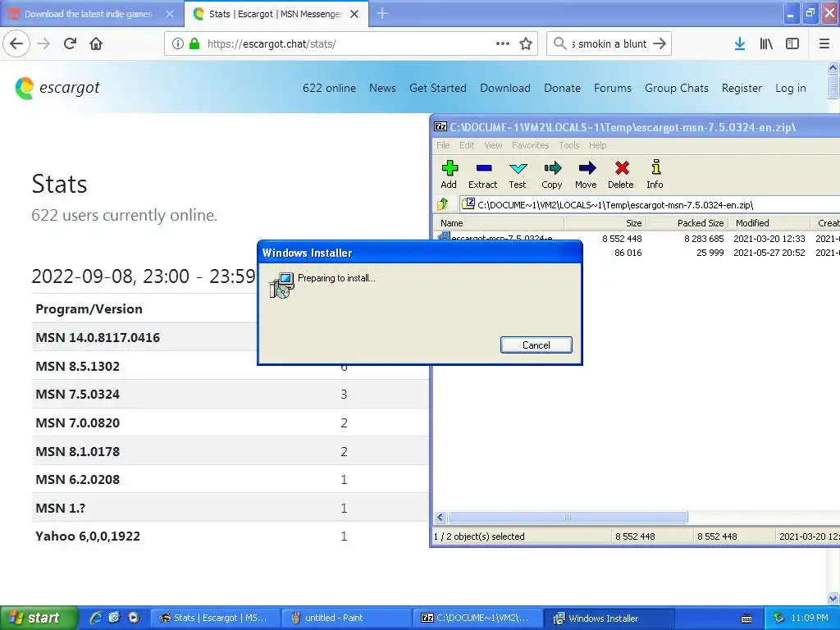Go forward in Firefox
The height and width of the screenshot is (630, 840).
click(x=44, y=43)
